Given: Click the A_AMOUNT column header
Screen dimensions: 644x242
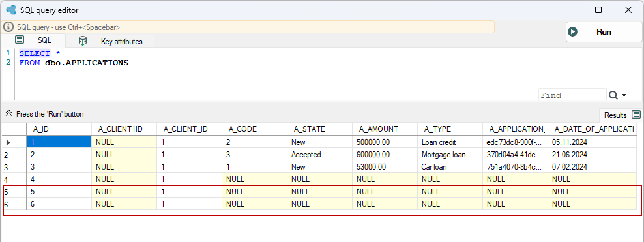Looking at the screenshot, I should click(x=385, y=129).
